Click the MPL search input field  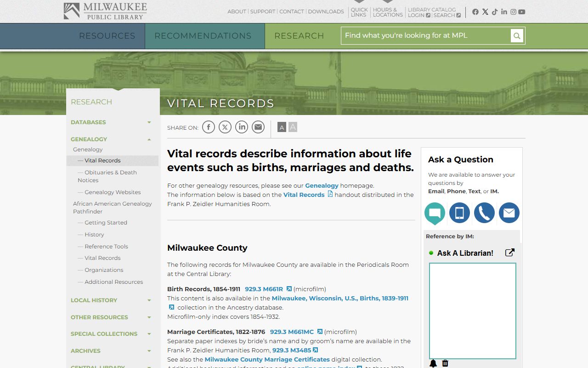426,36
